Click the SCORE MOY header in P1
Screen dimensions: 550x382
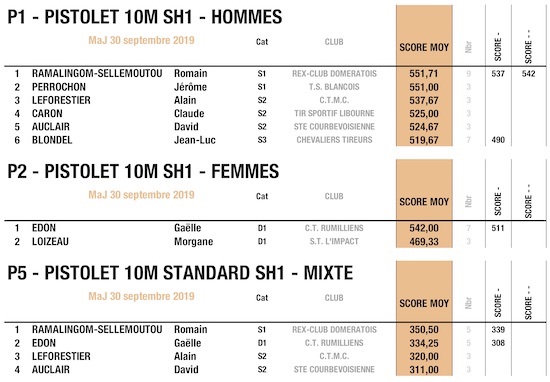point(424,47)
